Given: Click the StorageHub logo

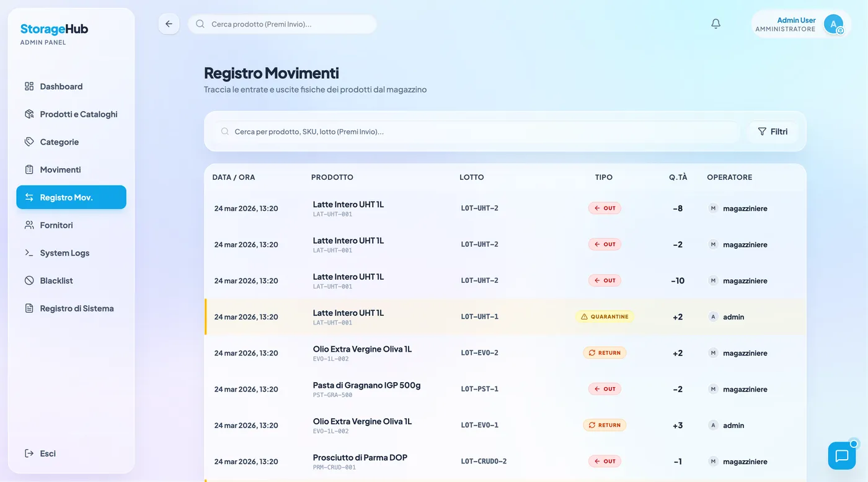Looking at the screenshot, I should point(54,29).
